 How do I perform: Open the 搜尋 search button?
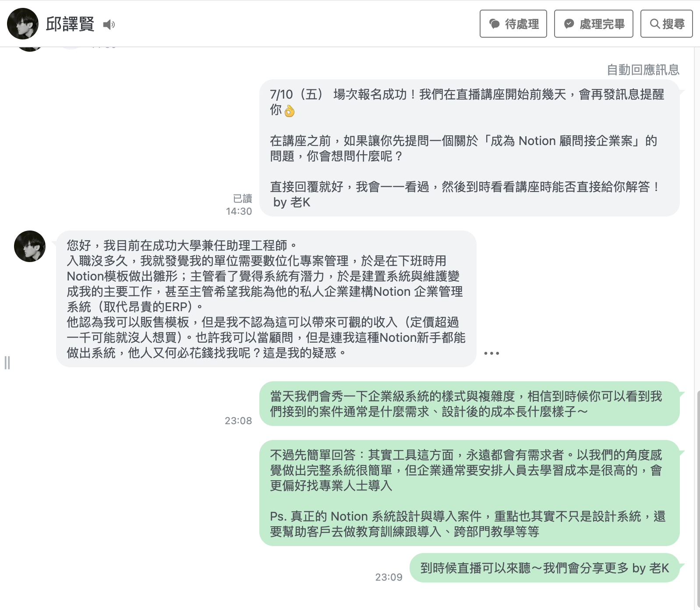667,24
